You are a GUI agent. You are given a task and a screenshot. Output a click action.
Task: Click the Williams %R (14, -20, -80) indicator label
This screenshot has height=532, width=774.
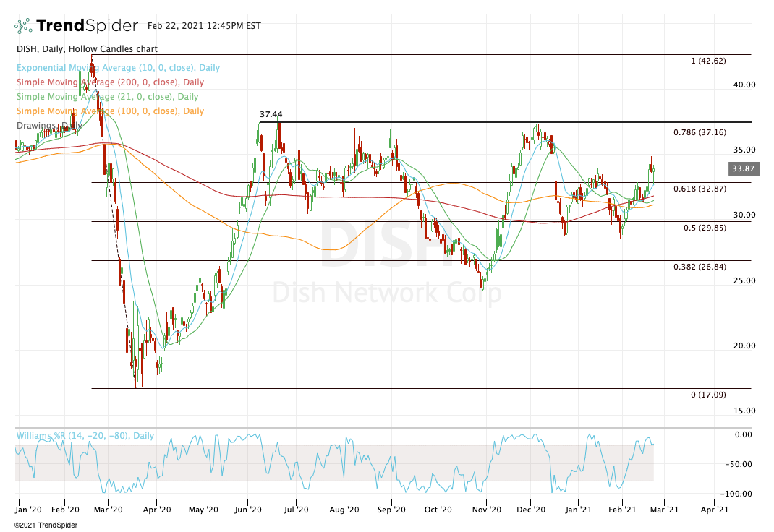[x=85, y=435]
